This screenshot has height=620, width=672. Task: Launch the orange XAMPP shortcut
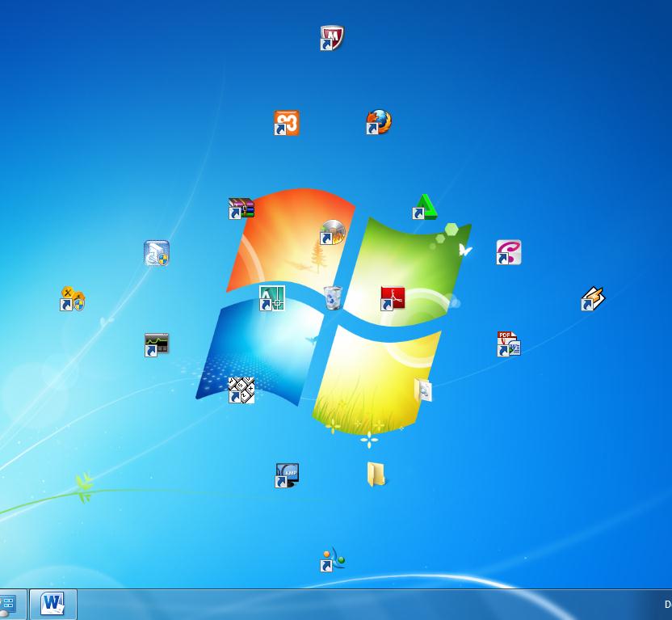coord(286,123)
